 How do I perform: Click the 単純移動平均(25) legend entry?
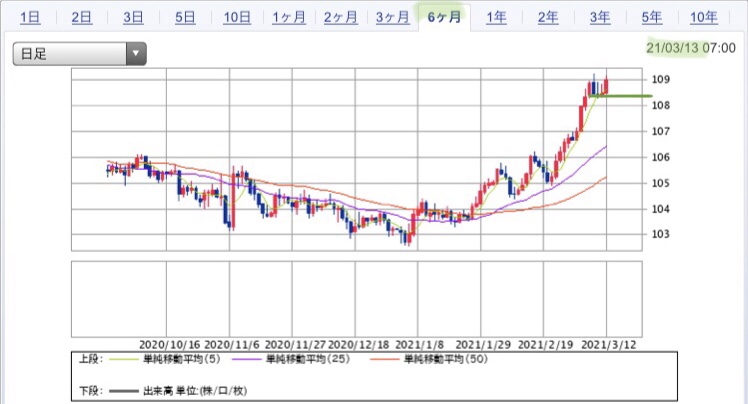click(308, 359)
